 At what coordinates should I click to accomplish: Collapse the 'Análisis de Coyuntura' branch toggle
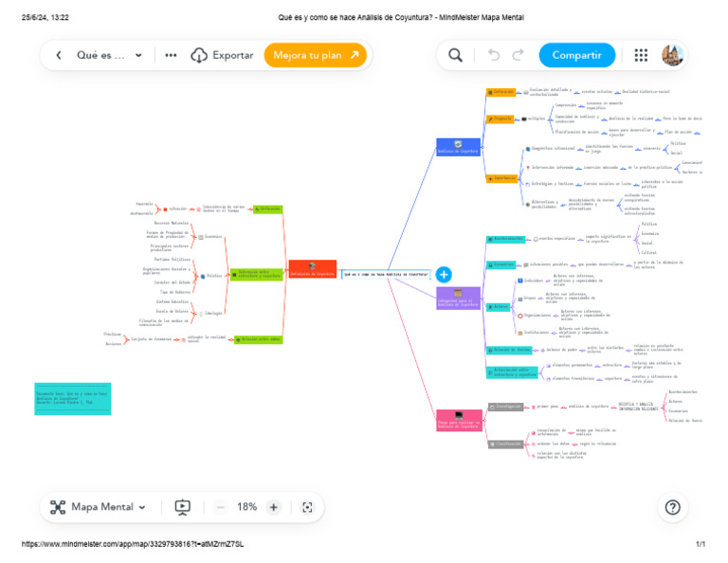click(482, 148)
